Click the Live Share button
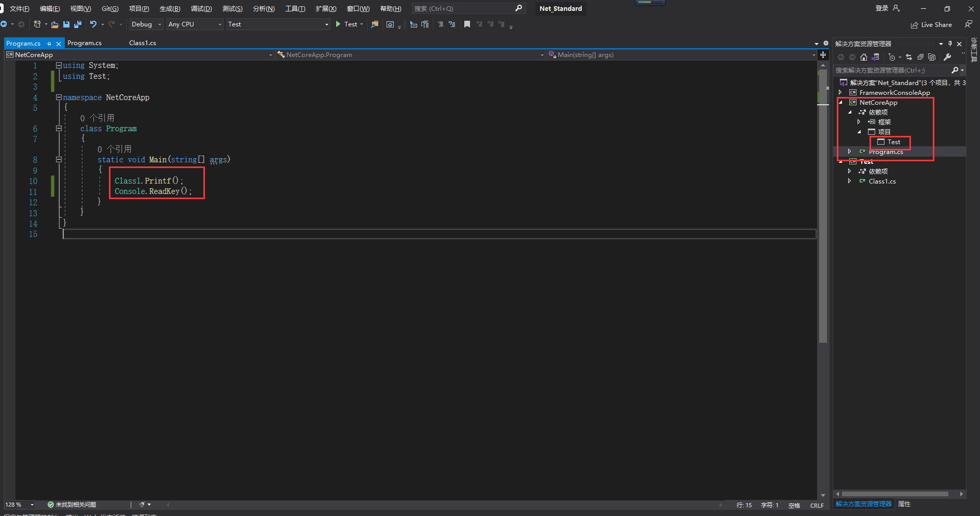This screenshot has width=980, height=516. point(931,24)
